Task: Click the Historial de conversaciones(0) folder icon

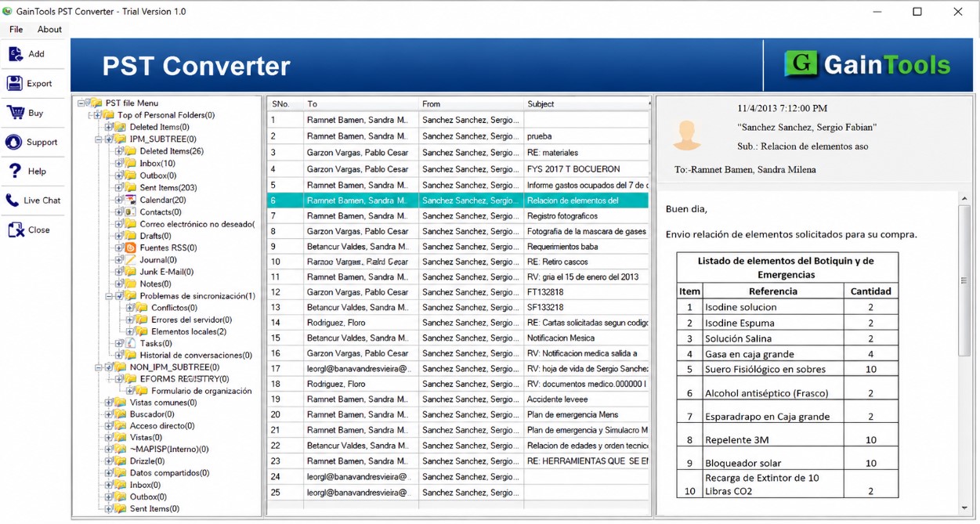Action: [131, 355]
